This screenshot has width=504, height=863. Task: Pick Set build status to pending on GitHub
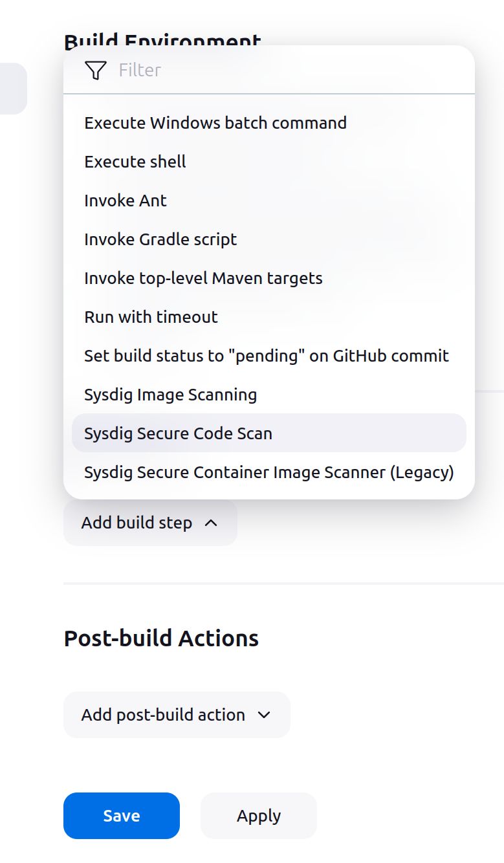266,356
